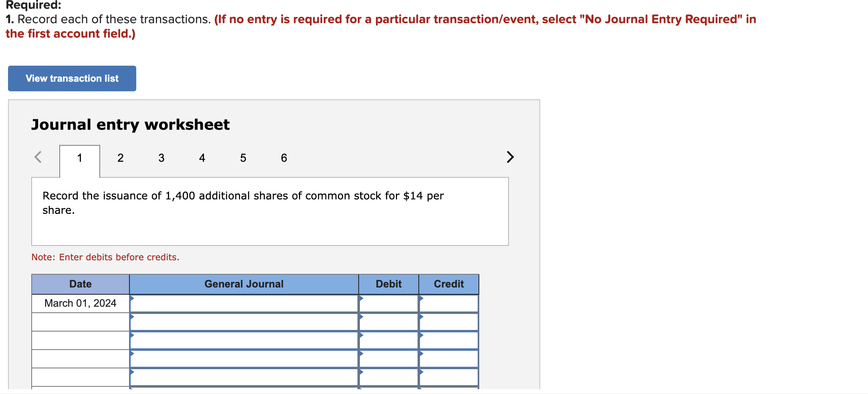868x394 pixels.
Task: Open transaction tab 4
Action: (x=202, y=158)
